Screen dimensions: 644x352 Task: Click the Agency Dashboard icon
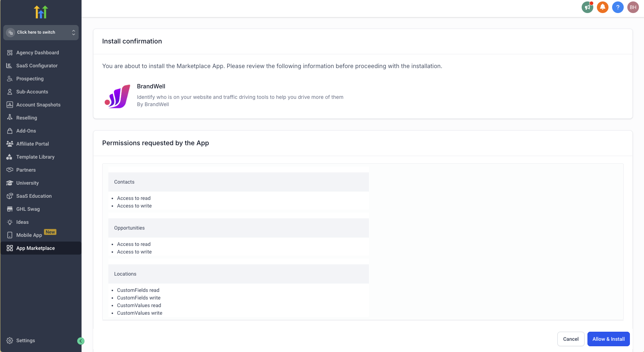[10, 53]
